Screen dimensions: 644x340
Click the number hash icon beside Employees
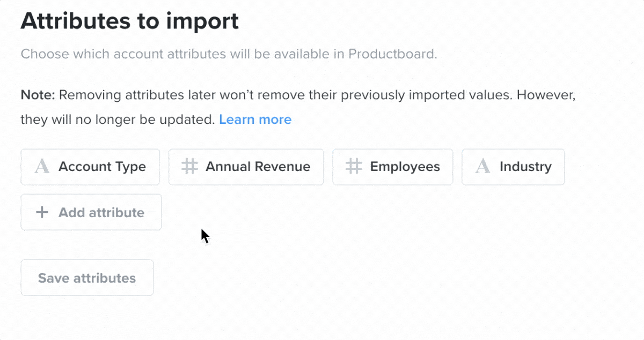pyautogui.click(x=353, y=167)
